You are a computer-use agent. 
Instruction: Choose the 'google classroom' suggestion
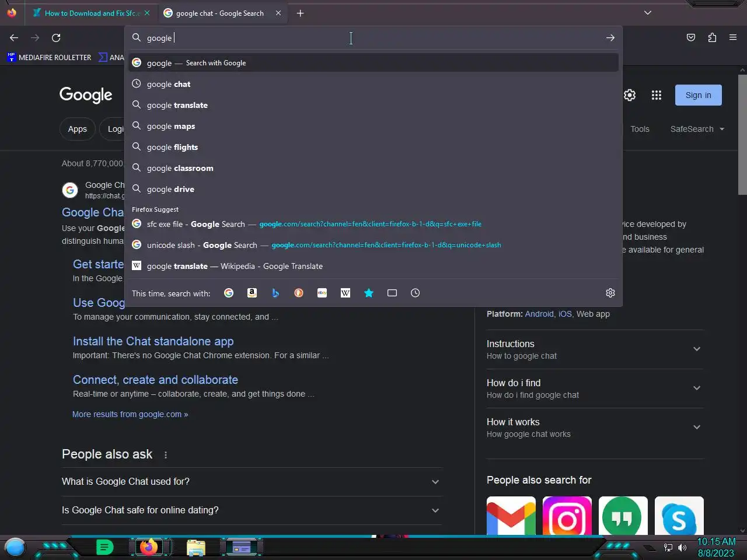(373, 168)
